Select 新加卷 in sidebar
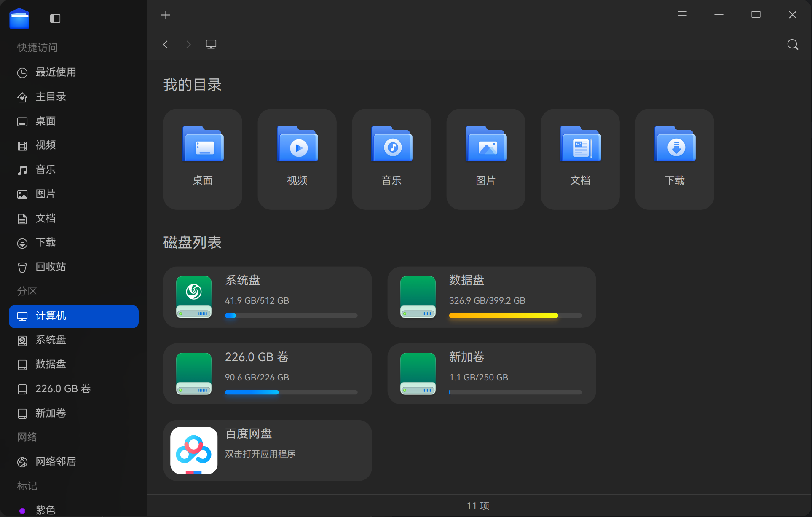The width and height of the screenshot is (812, 517). click(74, 413)
